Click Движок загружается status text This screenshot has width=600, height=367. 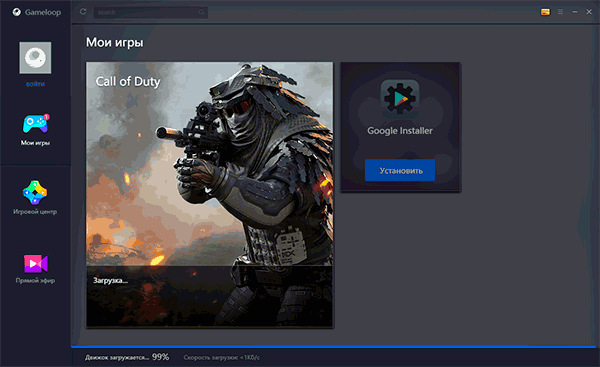click(117, 357)
